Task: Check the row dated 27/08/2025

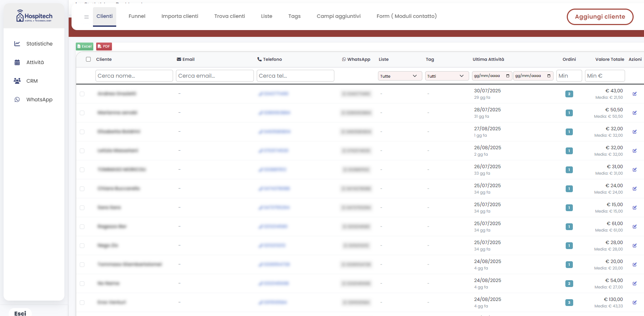Action: [x=82, y=132]
